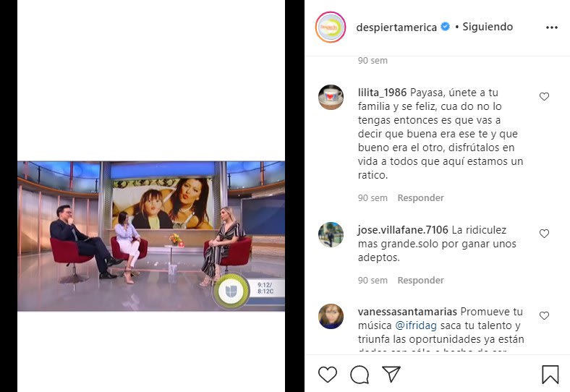Open despiertamerica profile picture
The height and width of the screenshot is (392, 570).
pyautogui.click(x=331, y=27)
